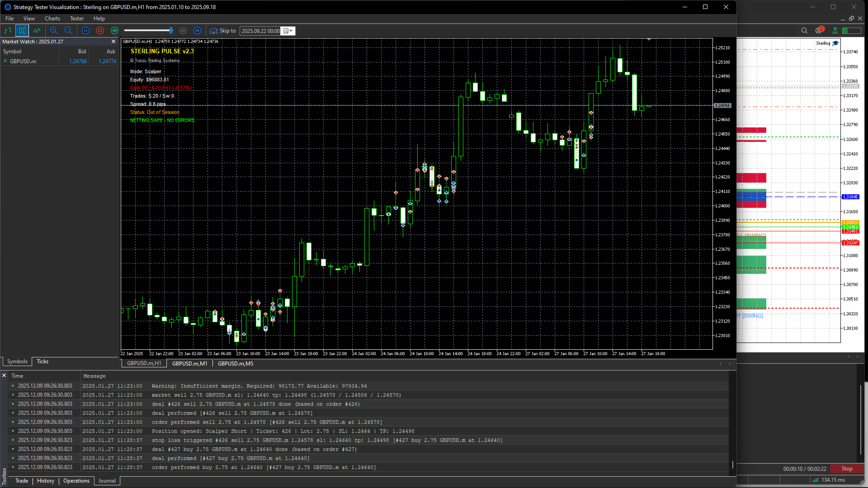Image resolution: width=868 pixels, height=488 pixels.
Task: Pause the visualization playback
Action: (85, 31)
